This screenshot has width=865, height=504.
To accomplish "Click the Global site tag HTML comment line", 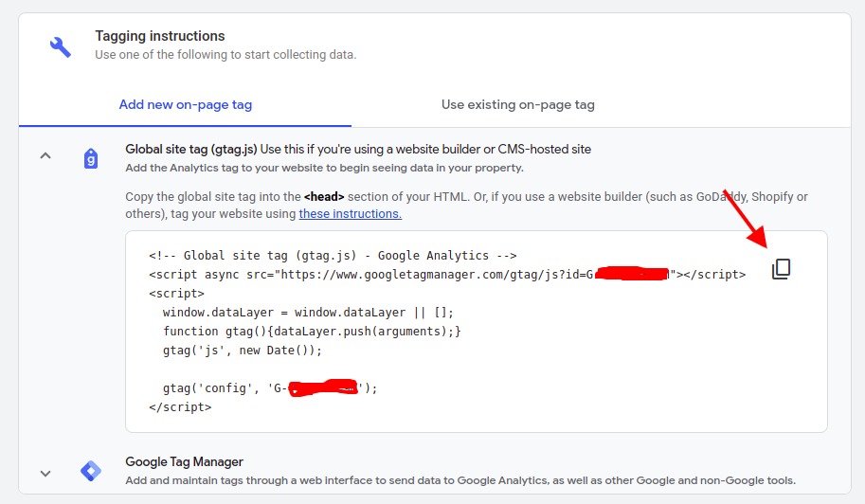I will (333, 255).
